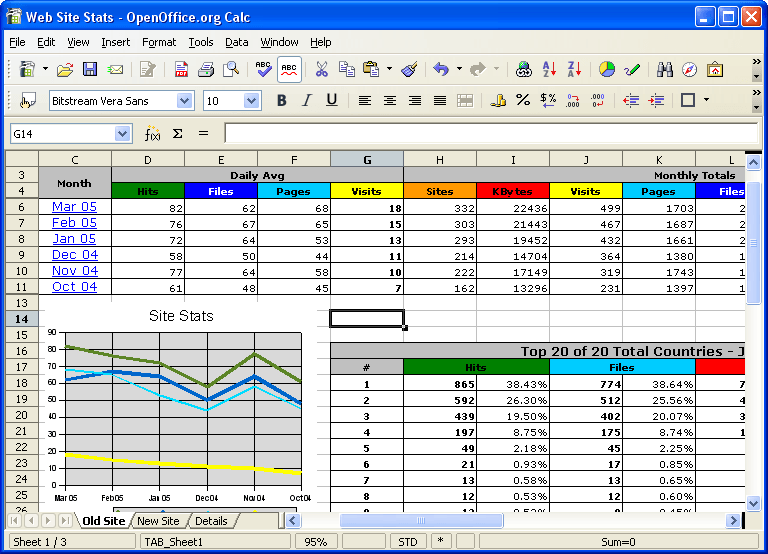This screenshot has width=768, height=554.
Task: Open the Name Box dropdown
Action: (x=122, y=133)
